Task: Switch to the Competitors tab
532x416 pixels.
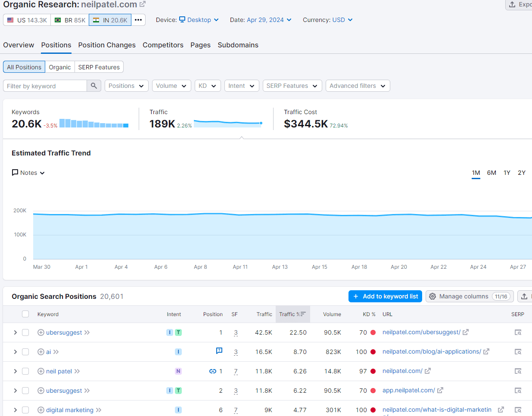Action: (x=163, y=45)
